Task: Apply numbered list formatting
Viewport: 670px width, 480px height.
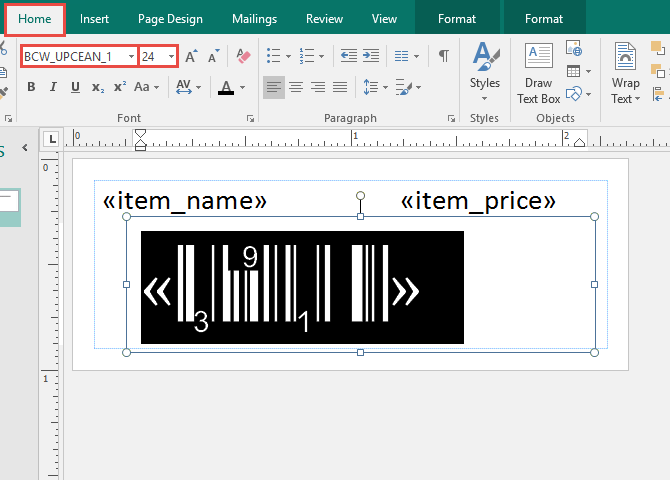Action: click(307, 56)
